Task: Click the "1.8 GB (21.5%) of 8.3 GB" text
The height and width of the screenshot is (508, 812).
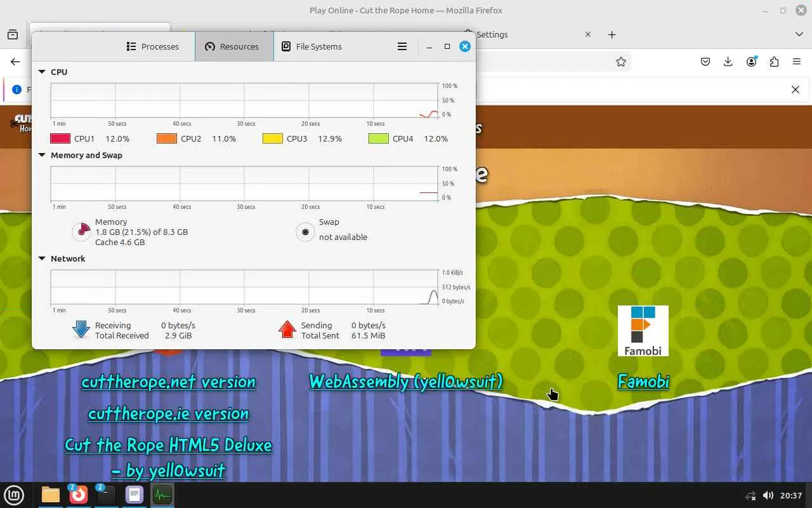Action: pos(141,232)
